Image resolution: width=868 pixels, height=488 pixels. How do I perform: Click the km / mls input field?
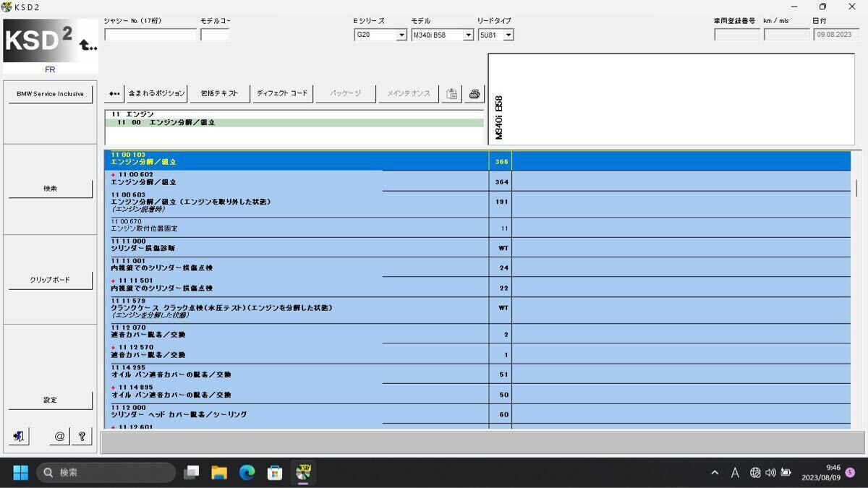[x=787, y=35]
